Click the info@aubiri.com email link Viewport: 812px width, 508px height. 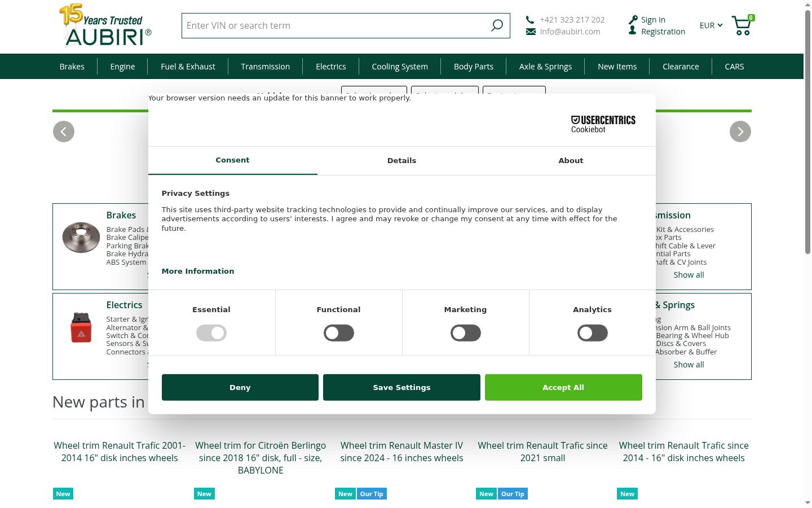click(570, 32)
